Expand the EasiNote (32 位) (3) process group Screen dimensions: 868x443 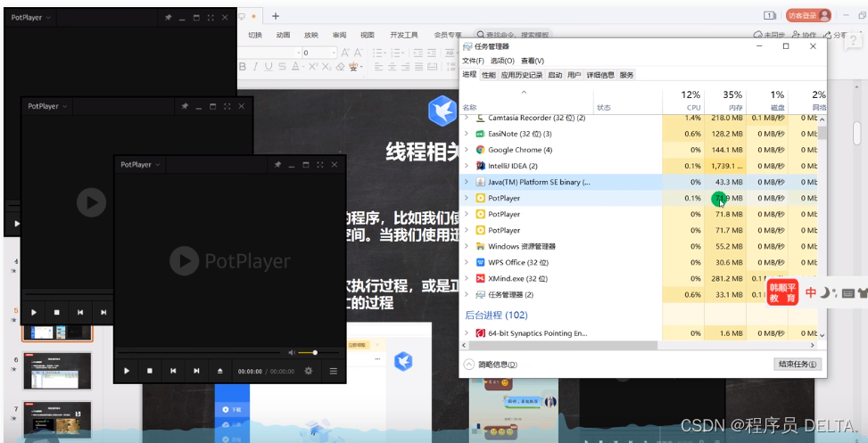point(466,134)
